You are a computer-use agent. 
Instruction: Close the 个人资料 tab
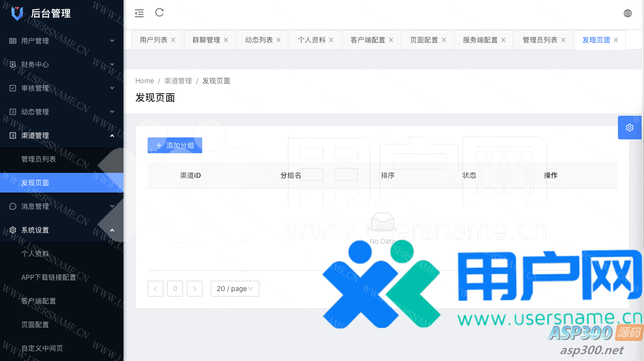click(331, 40)
